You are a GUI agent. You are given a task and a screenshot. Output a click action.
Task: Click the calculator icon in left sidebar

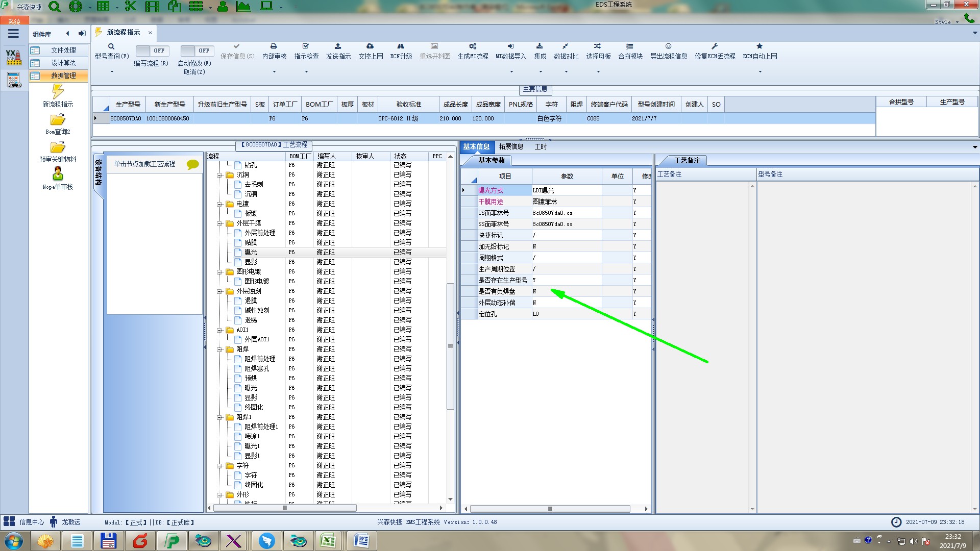[14, 80]
